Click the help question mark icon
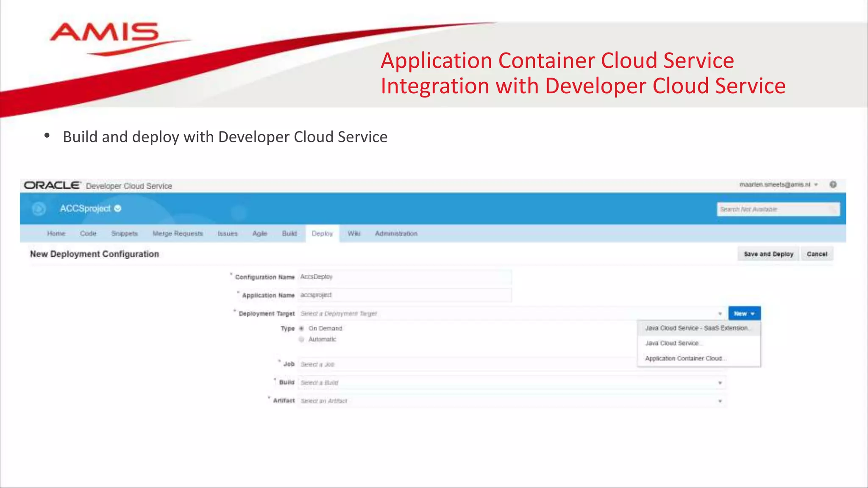This screenshot has height=488, width=868. 833,185
